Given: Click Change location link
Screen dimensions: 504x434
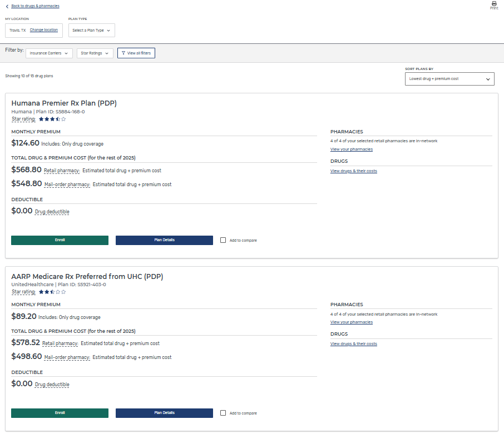Looking at the screenshot, I should [44, 30].
